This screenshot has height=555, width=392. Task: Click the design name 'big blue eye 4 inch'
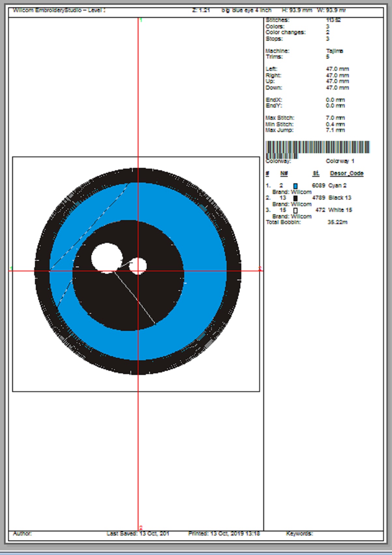coord(246,10)
